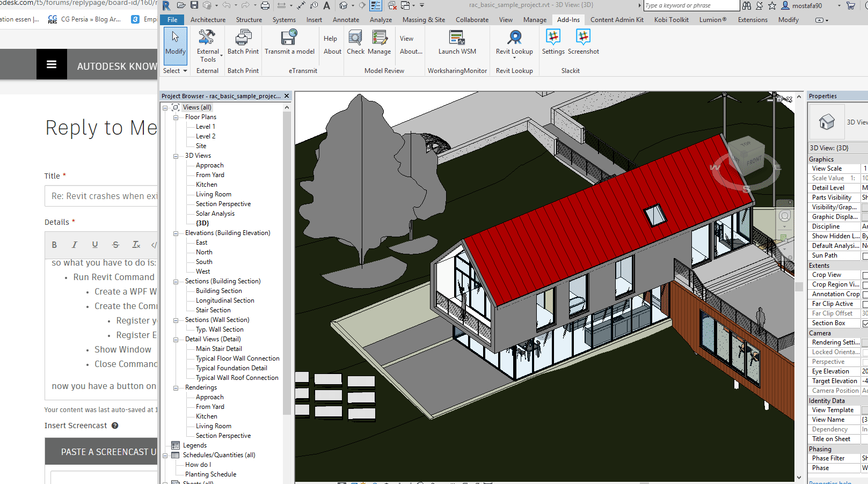The image size is (868, 484).
Task: Activate the Modify arrow tool
Action: tap(175, 43)
